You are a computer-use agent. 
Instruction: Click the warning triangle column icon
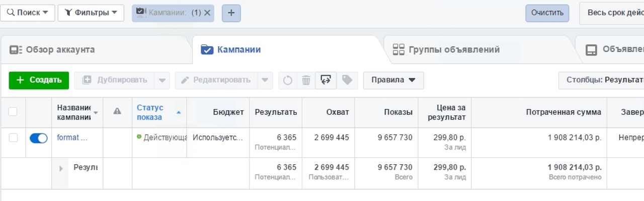pos(117,111)
